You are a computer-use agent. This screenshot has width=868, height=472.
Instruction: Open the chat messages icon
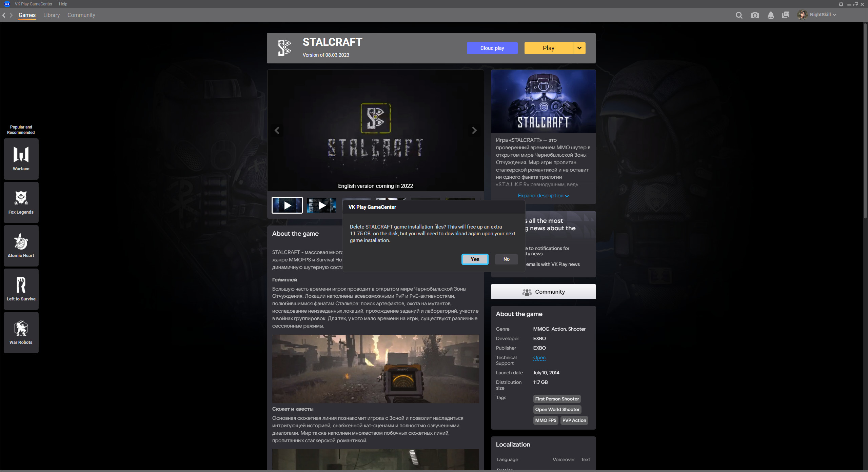coord(786,15)
